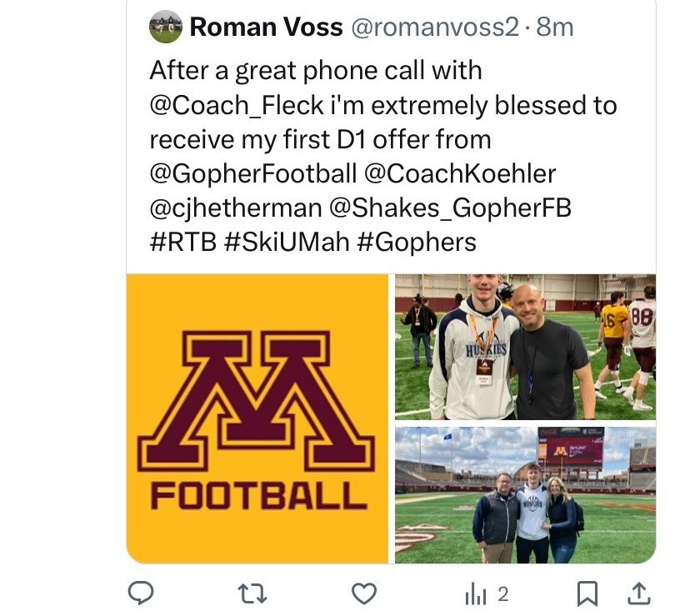Click the reply speech bubble icon
The height and width of the screenshot is (616, 690).
point(141,593)
